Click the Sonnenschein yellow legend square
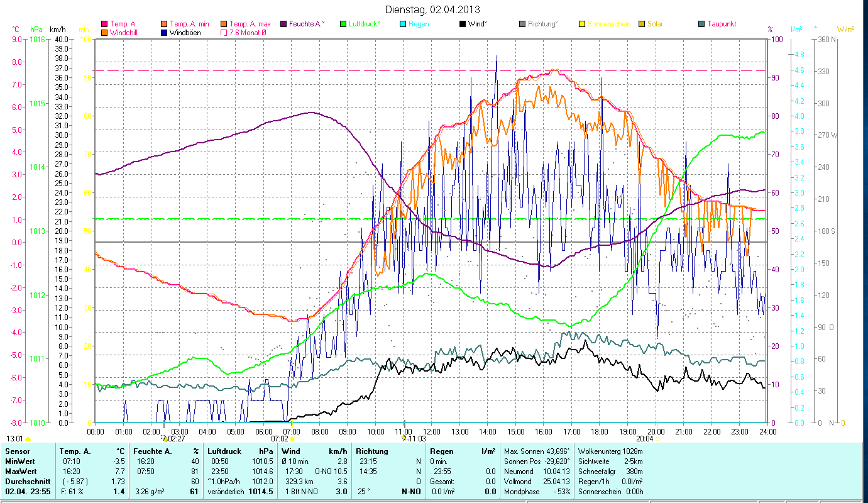This screenshot has height=503, width=868. pos(582,25)
